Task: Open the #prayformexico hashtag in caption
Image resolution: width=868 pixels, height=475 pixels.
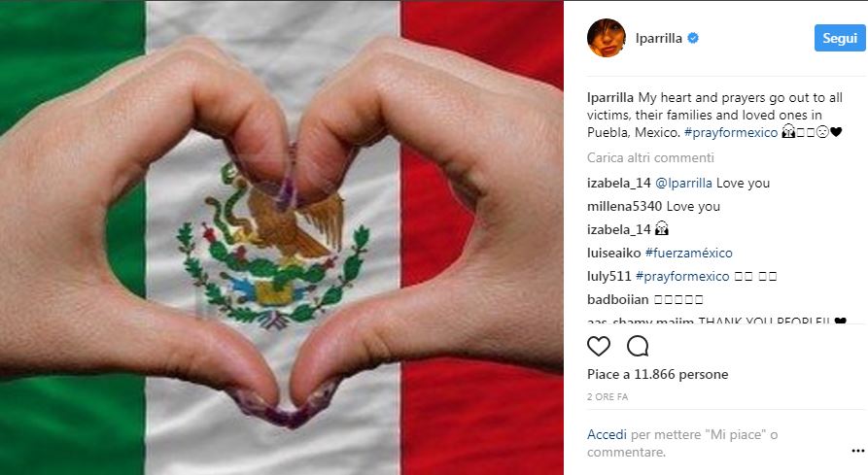Action: [x=731, y=133]
